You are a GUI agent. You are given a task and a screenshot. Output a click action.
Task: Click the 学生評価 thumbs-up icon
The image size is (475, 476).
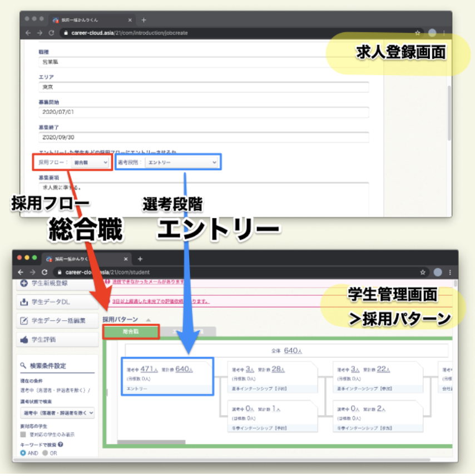pos(24,339)
